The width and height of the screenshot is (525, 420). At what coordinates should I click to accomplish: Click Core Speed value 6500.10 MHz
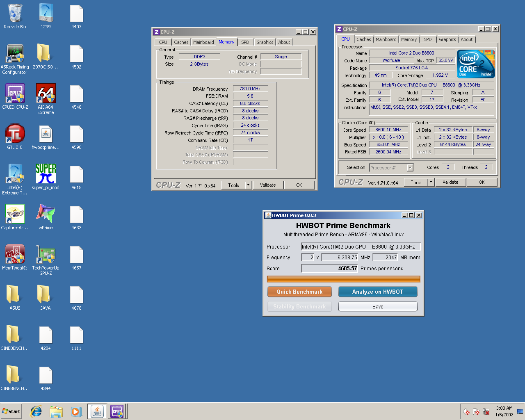tap(388, 130)
